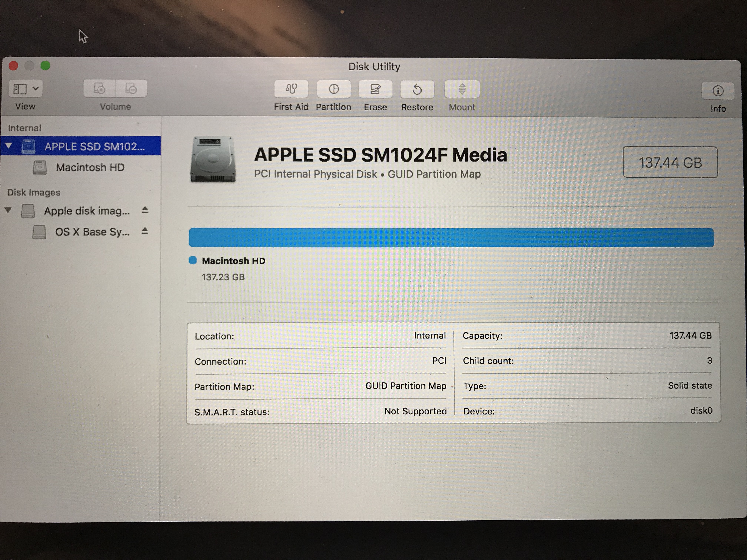Click the Location value Internal
The width and height of the screenshot is (747, 560).
point(430,335)
